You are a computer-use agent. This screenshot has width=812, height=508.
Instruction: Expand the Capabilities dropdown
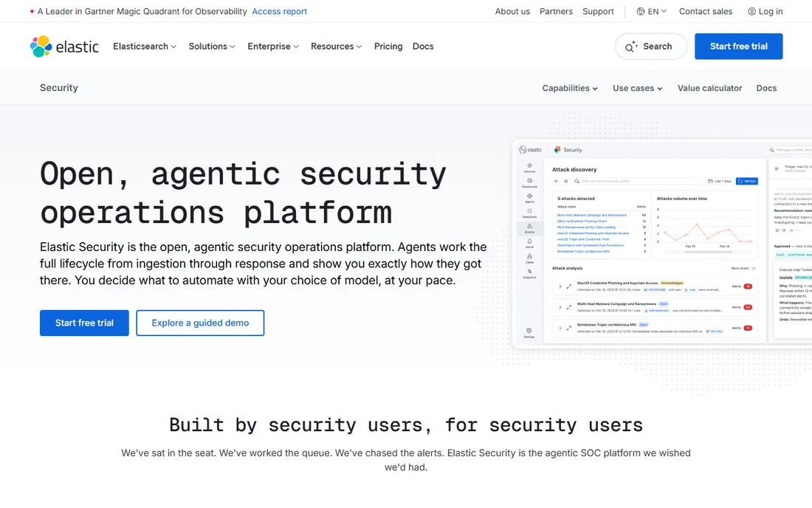point(570,88)
